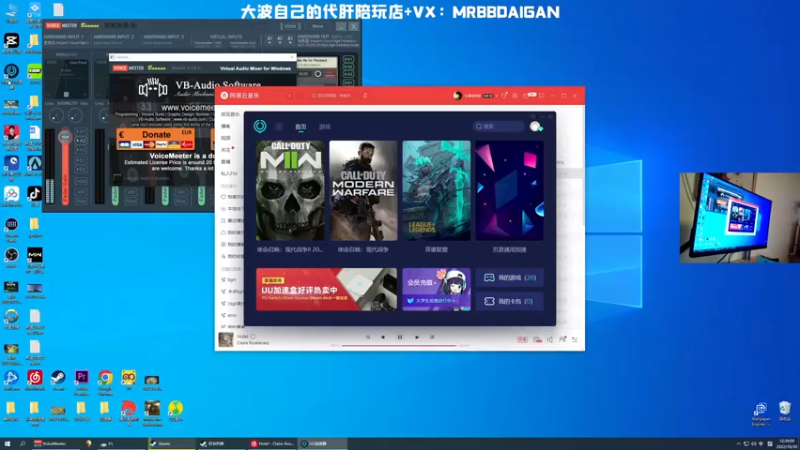The image size is (800, 450).
Task: Toggle A1 bus on Hardware Input 1 strip
Action: 81,131
